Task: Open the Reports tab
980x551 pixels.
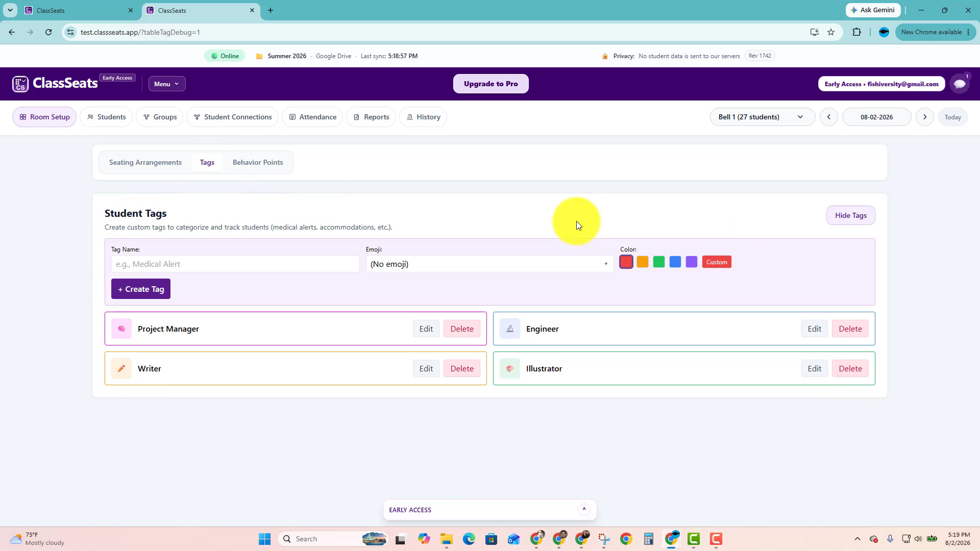Action: click(x=371, y=117)
